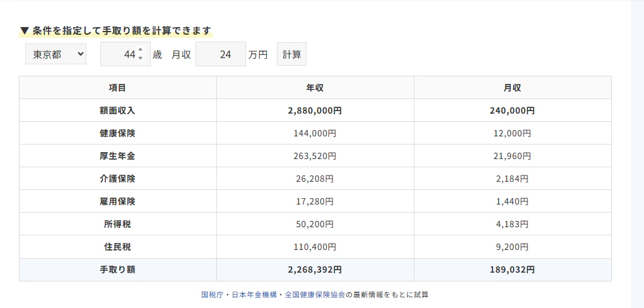The image size is (644, 308).
Task: Click the 介護保険 monthly amount 2,184円
Action: click(x=512, y=179)
